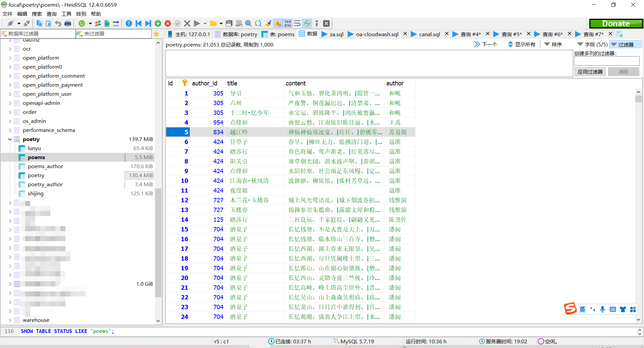Click the new query tab icon
The image size is (644, 348).
point(620,34)
